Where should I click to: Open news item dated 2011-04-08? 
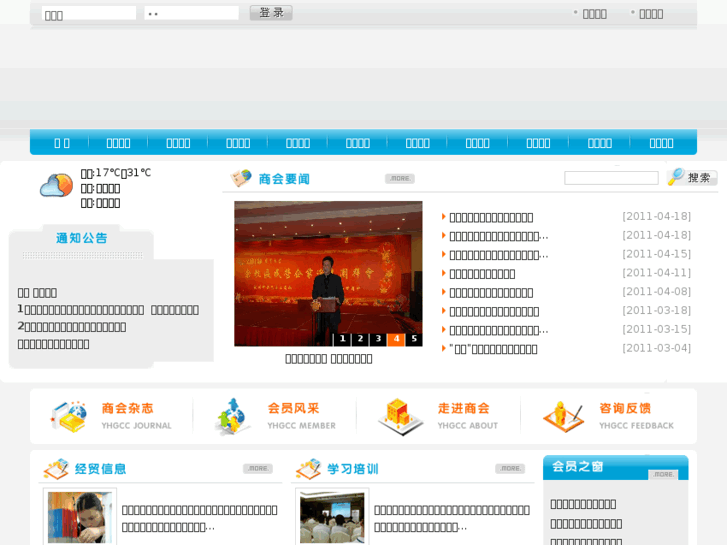[491, 293]
